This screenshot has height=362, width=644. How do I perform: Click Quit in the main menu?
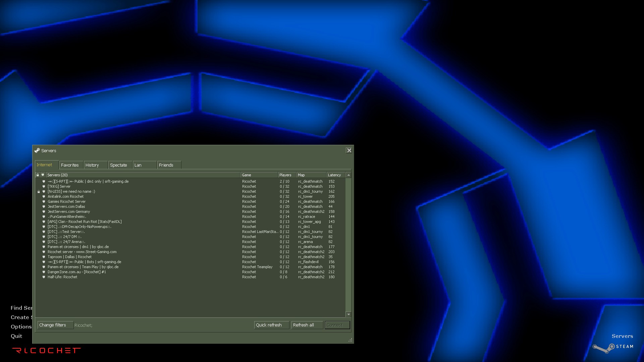pos(16,336)
